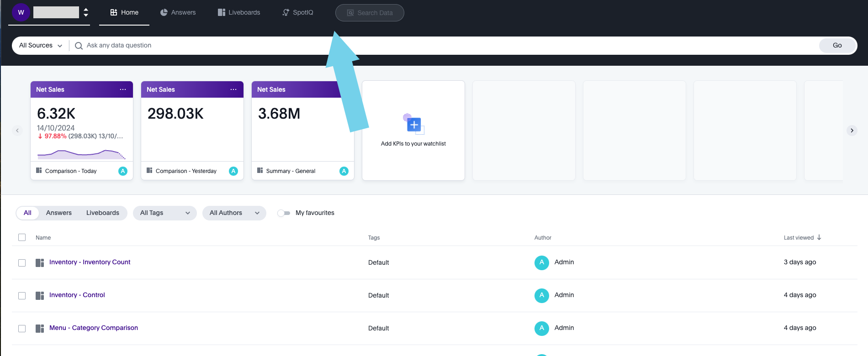The height and width of the screenshot is (356, 868).
Task: Check the Inventory - Inventory Count row checkbox
Action: pos(22,263)
